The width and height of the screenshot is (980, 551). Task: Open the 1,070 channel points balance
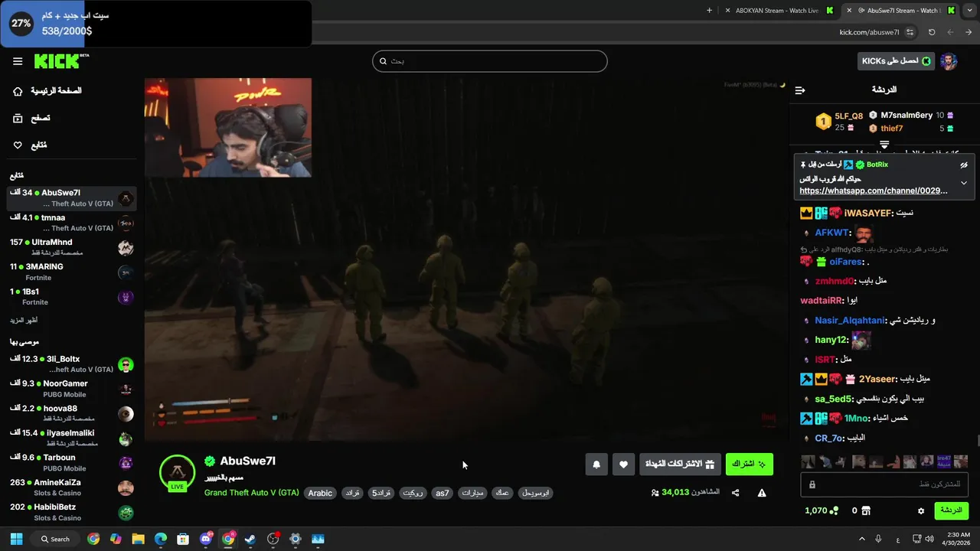(x=820, y=510)
